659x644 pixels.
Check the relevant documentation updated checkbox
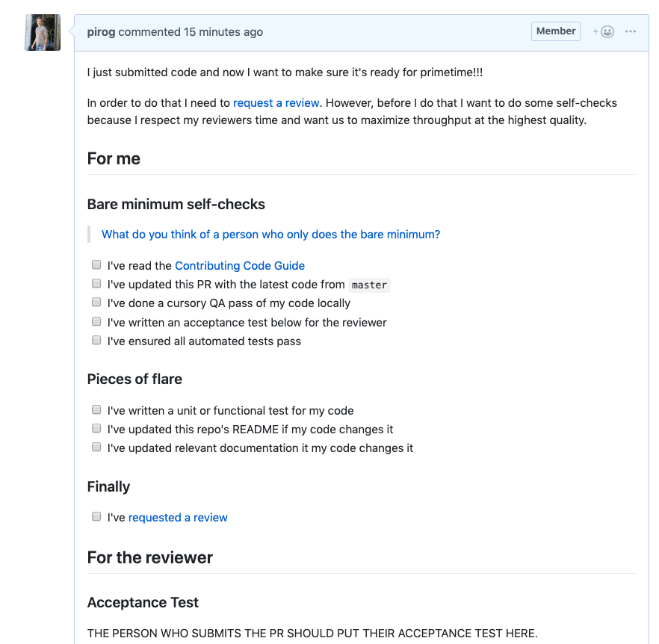pos(96,446)
